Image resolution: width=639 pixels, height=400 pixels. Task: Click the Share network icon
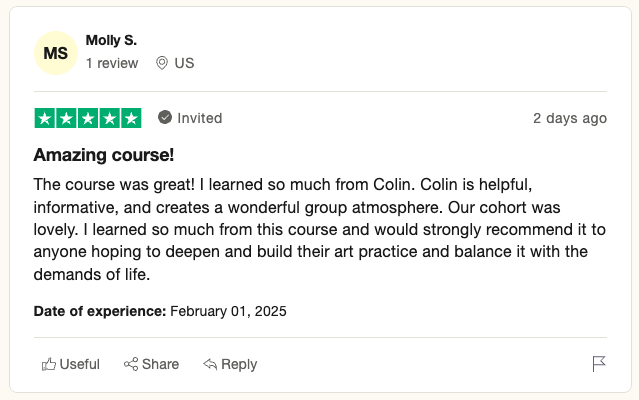pyautogui.click(x=131, y=364)
